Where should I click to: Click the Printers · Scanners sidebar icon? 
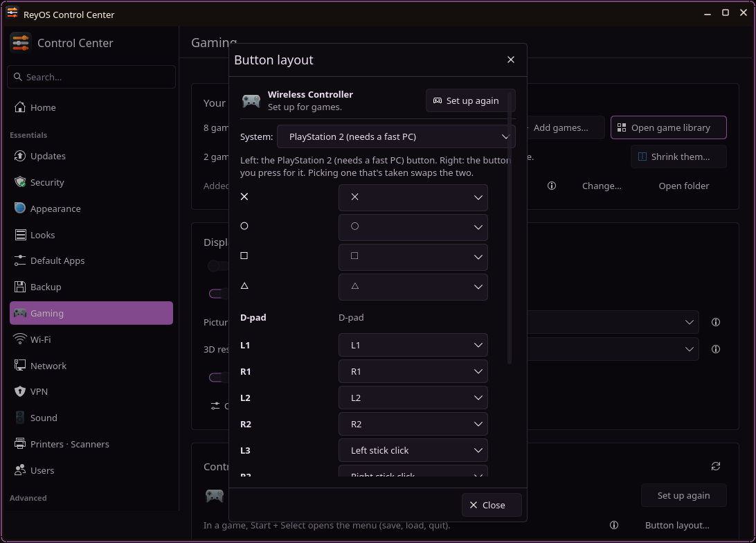click(20, 444)
